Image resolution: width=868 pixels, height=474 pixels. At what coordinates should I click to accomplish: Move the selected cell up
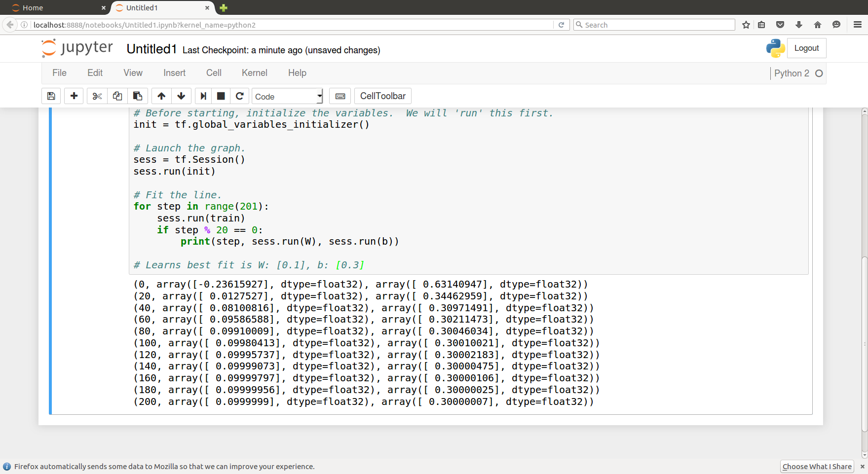point(161,96)
